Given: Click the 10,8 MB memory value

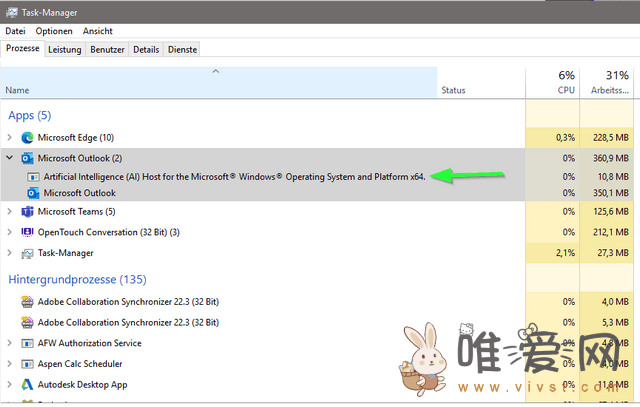Looking at the screenshot, I should 613,177.
